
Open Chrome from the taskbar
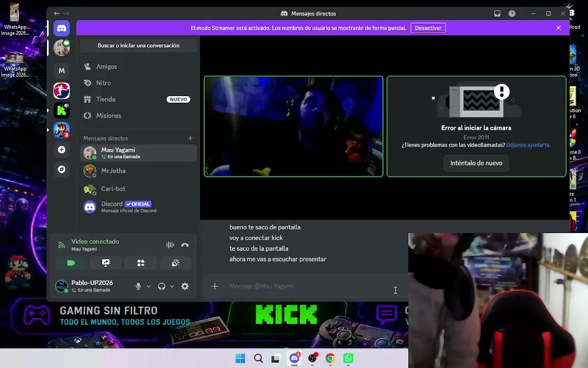point(330,359)
